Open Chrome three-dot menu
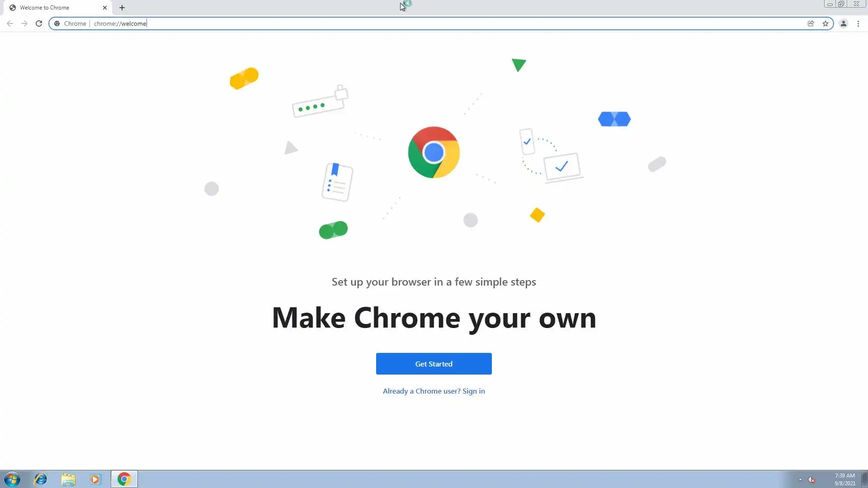Image resolution: width=868 pixels, height=488 pixels. 858,23
